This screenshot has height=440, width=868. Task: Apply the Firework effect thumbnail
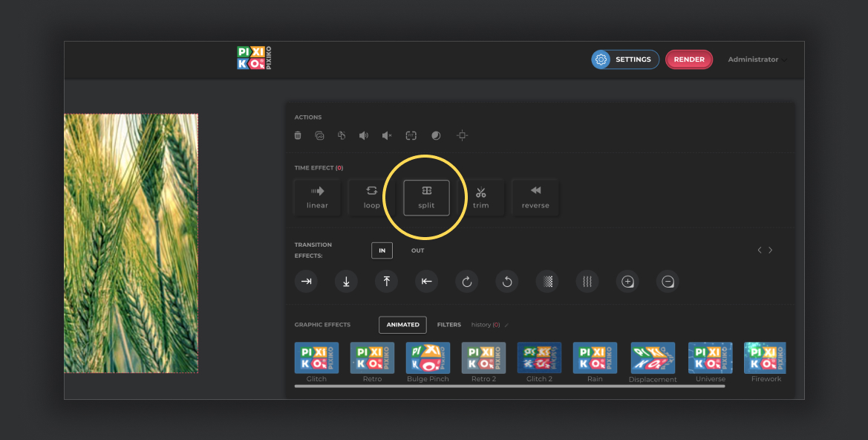click(765, 358)
